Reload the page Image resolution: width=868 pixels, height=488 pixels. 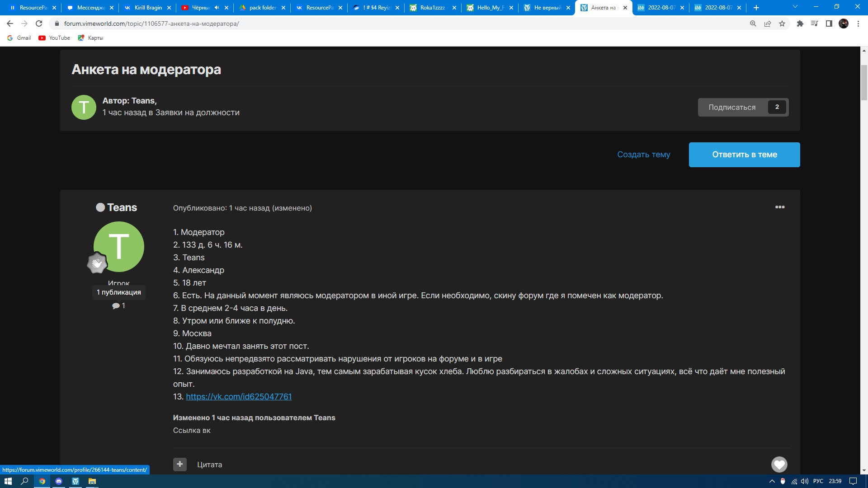coord(39,23)
